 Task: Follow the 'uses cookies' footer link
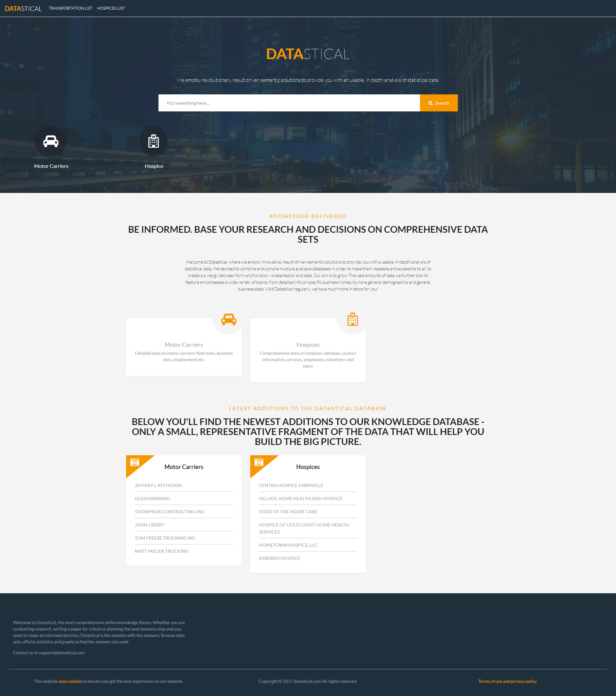pos(70,681)
